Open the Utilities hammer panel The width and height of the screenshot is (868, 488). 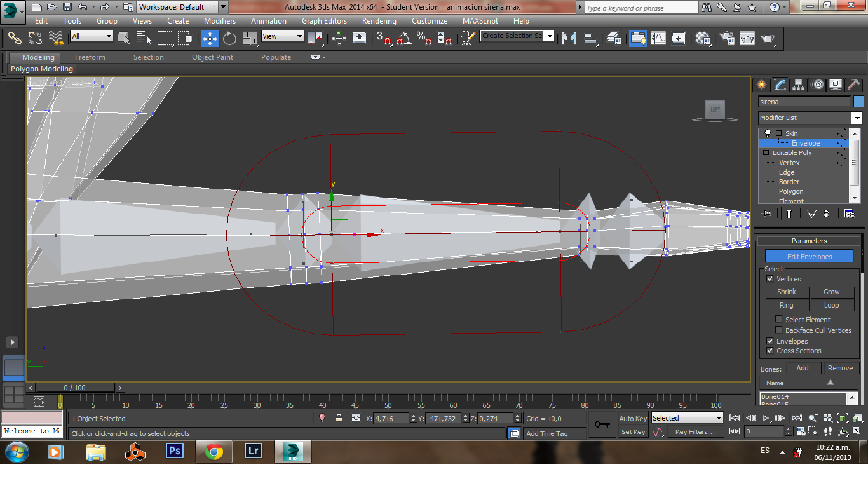tap(854, 85)
